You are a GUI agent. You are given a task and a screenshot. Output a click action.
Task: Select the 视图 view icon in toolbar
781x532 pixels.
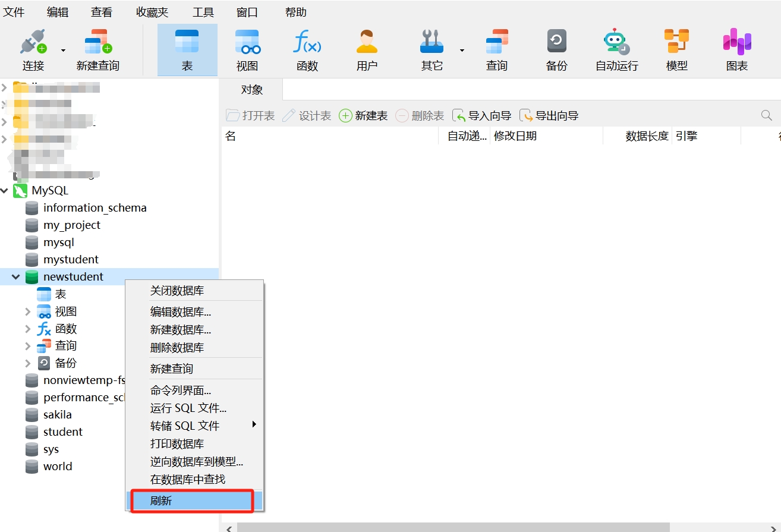247,43
